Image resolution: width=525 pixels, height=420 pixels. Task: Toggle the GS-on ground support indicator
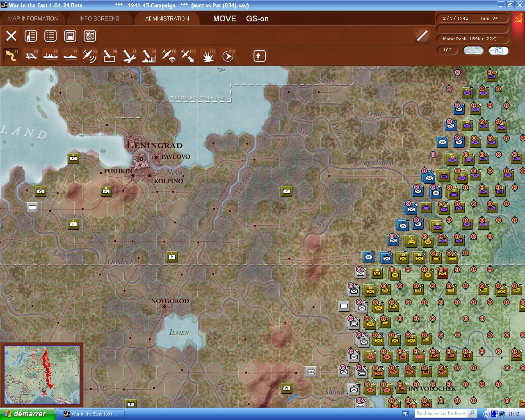(x=257, y=18)
